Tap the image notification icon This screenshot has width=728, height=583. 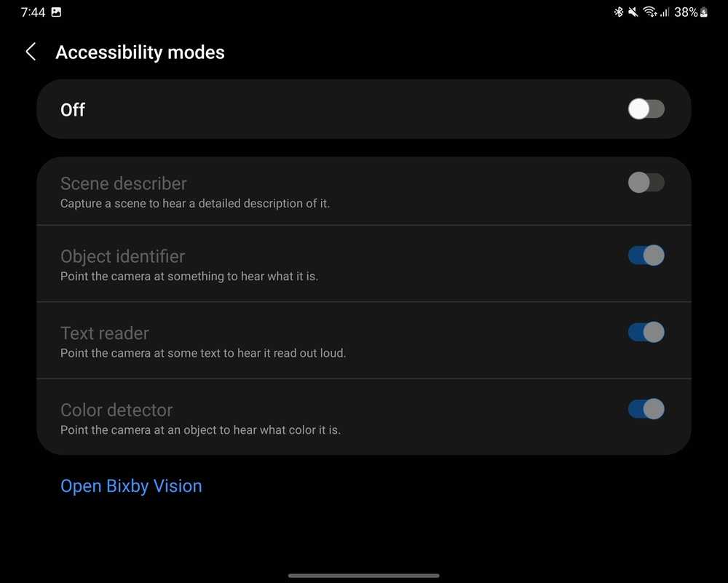point(57,12)
